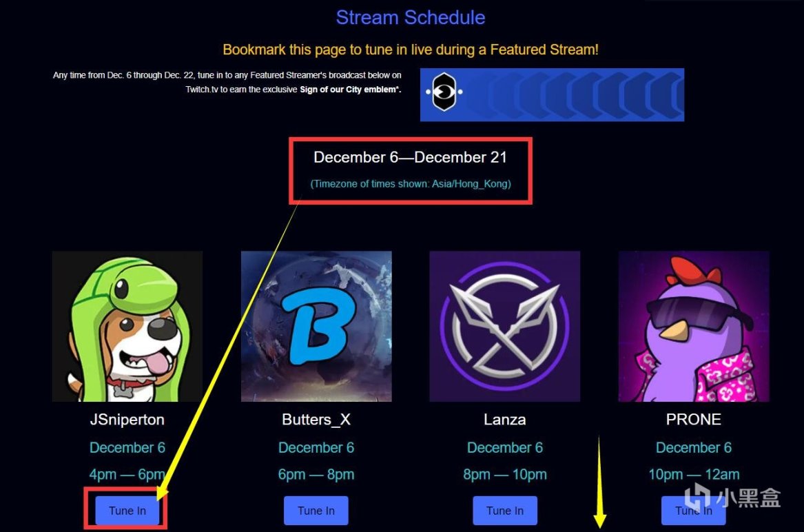
Task: Click the December 6—December 21 date heading
Action: (x=410, y=157)
